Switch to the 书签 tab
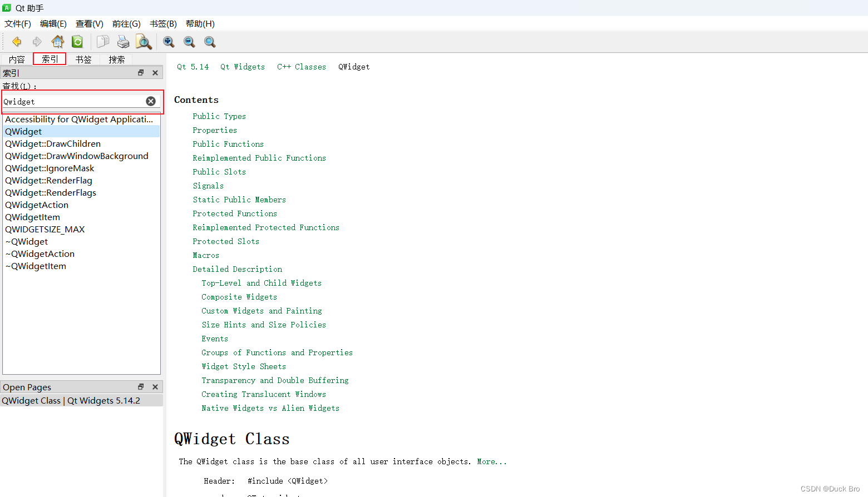 click(x=83, y=59)
